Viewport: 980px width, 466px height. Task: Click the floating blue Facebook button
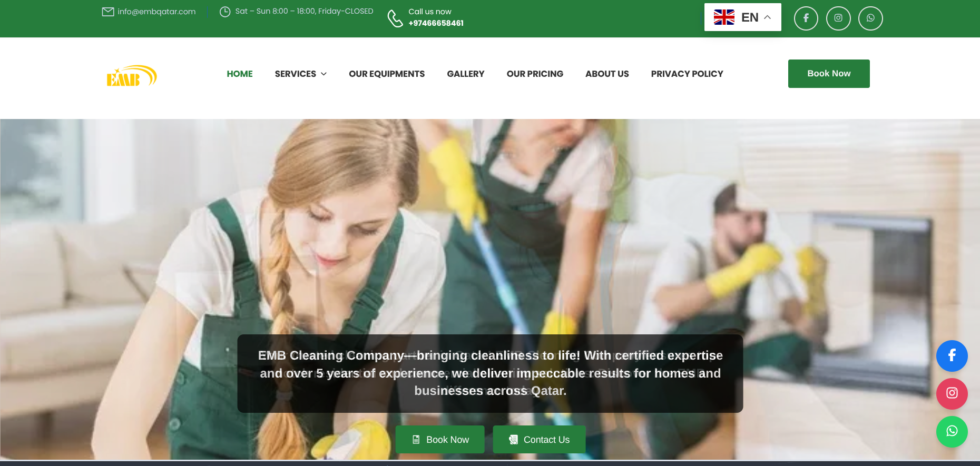click(952, 355)
